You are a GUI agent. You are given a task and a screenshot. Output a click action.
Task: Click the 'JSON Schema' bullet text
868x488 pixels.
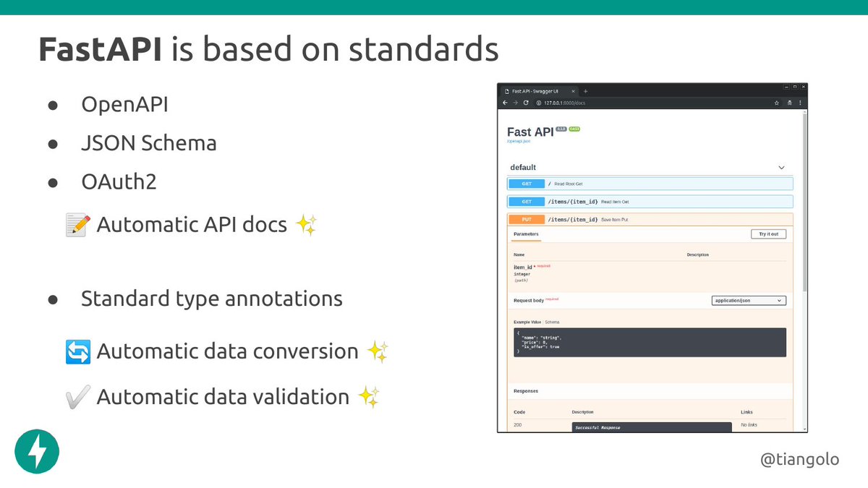click(148, 142)
